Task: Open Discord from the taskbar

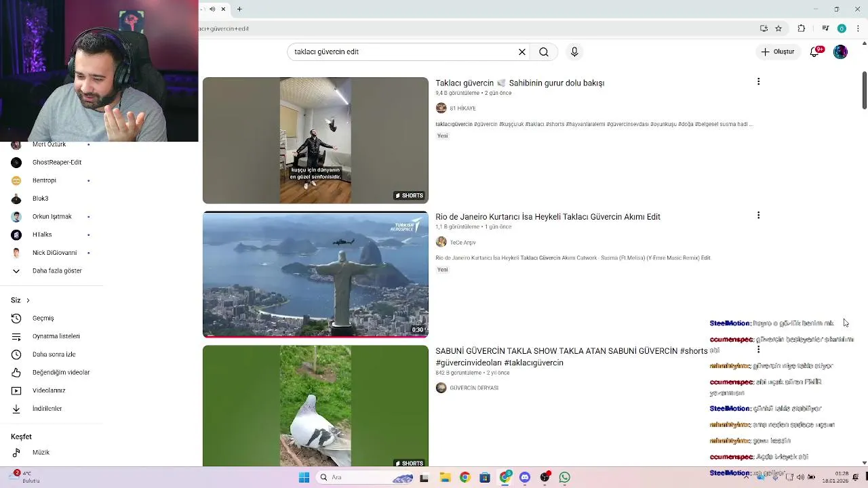Action: pyautogui.click(x=525, y=477)
